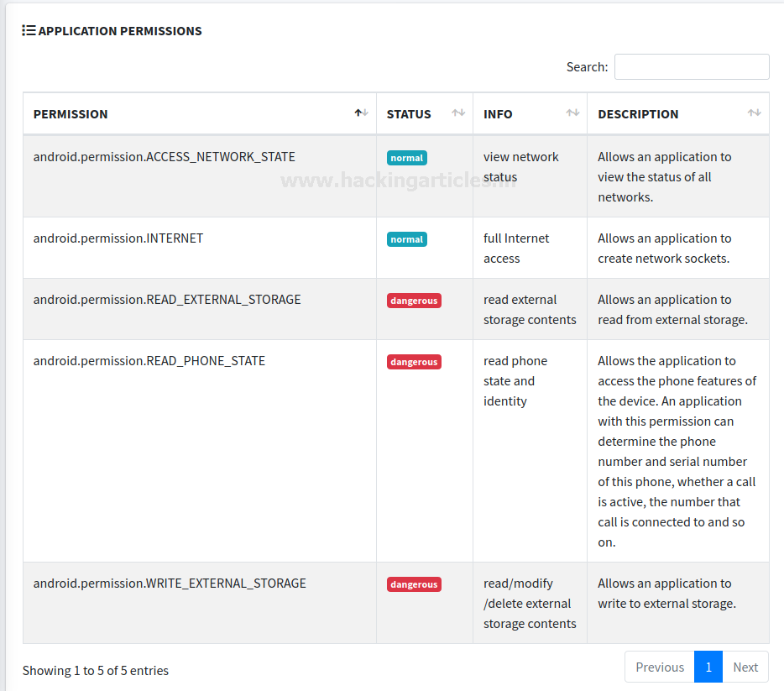The height and width of the screenshot is (691, 784).
Task: Click the normal badge for INTERNET permission
Action: tap(407, 239)
